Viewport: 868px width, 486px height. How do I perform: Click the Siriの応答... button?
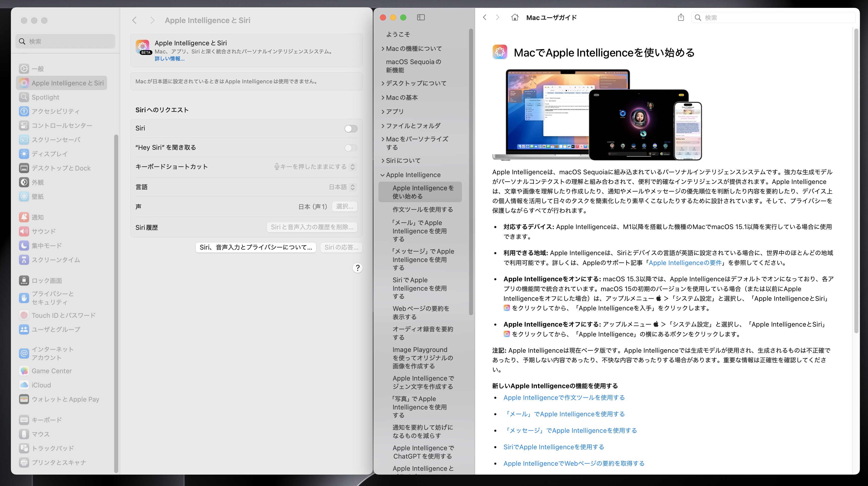click(341, 247)
